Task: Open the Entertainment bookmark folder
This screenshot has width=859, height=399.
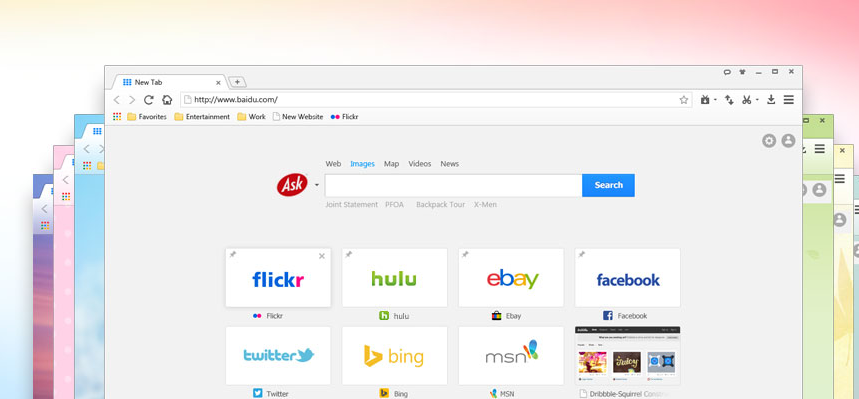Action: coord(202,117)
